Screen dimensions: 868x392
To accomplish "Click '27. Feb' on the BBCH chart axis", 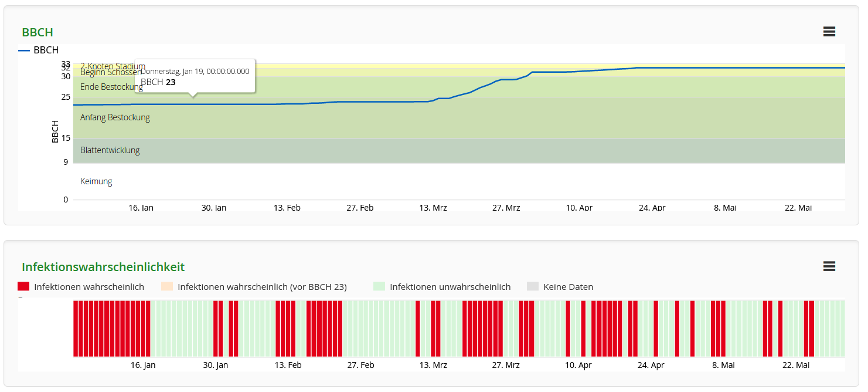I will tap(360, 208).
